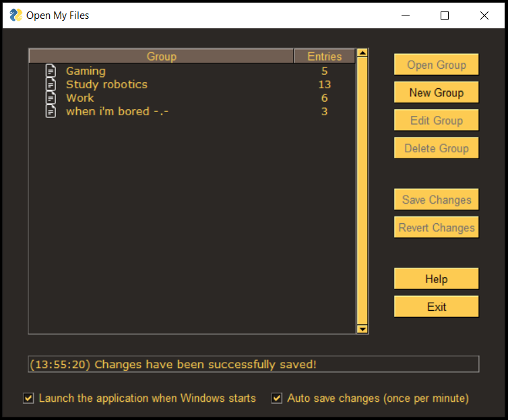The width and height of the screenshot is (508, 420).
Task: Select the Gaming group row
Action: point(193,71)
